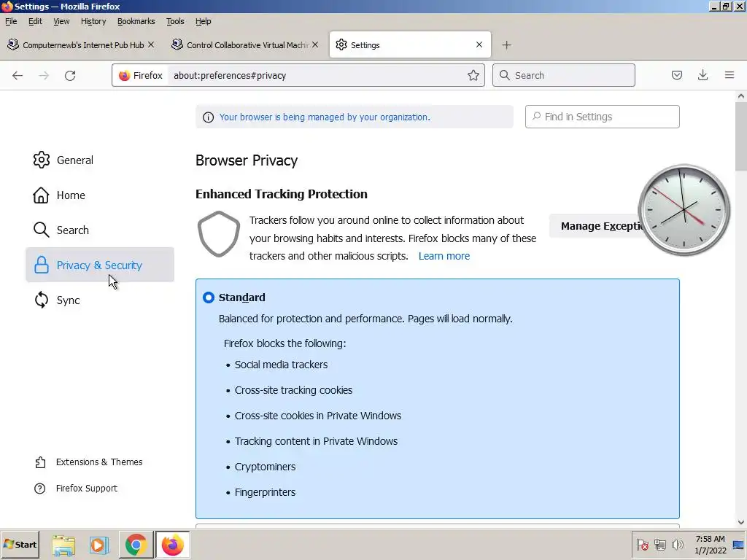
Task: Open the Extensions & Themes link
Action: 99,462
